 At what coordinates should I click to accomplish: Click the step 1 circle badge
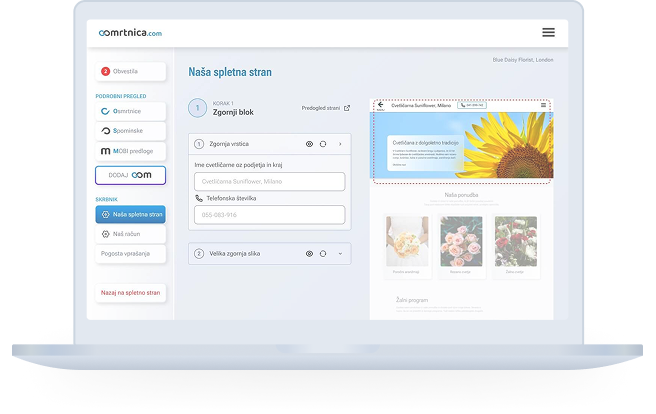[198, 108]
